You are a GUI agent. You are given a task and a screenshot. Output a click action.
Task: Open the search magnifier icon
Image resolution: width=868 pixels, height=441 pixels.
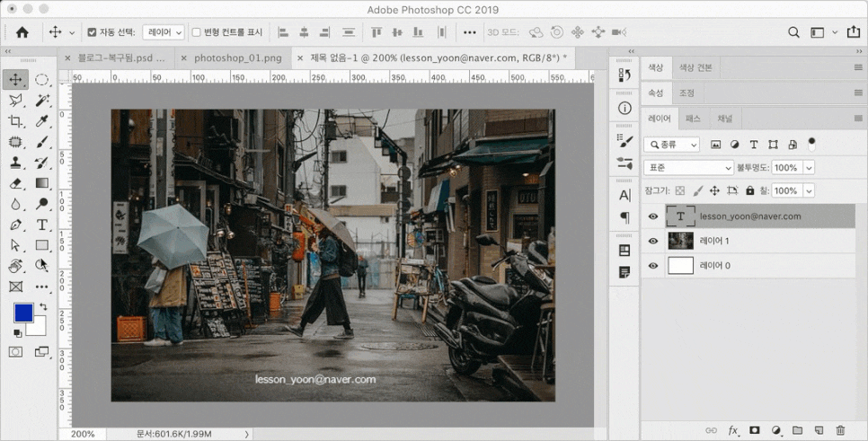(x=793, y=32)
